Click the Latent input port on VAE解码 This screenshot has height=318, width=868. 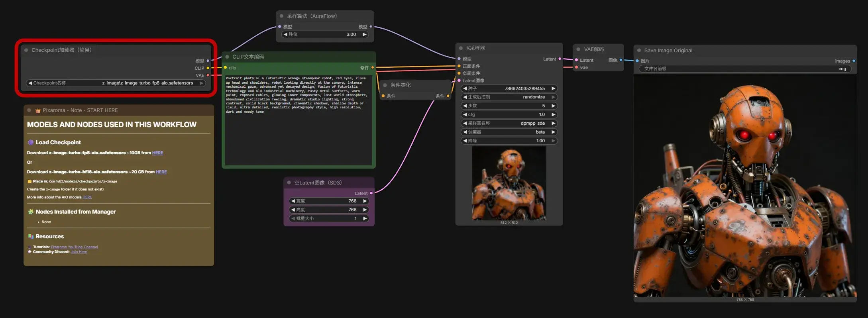point(576,60)
